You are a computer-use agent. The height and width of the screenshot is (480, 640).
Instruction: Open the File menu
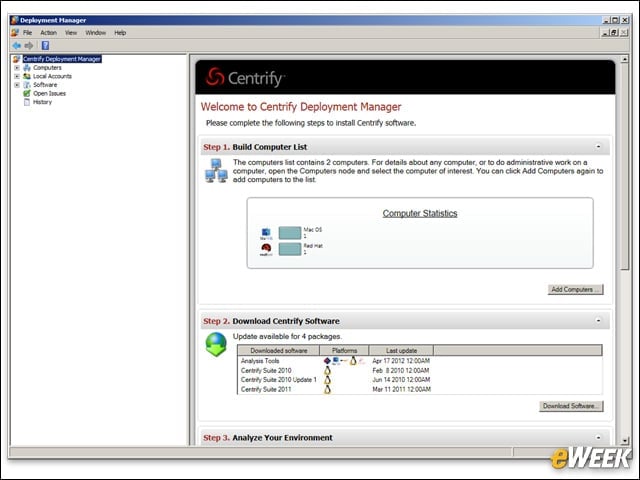click(27, 33)
